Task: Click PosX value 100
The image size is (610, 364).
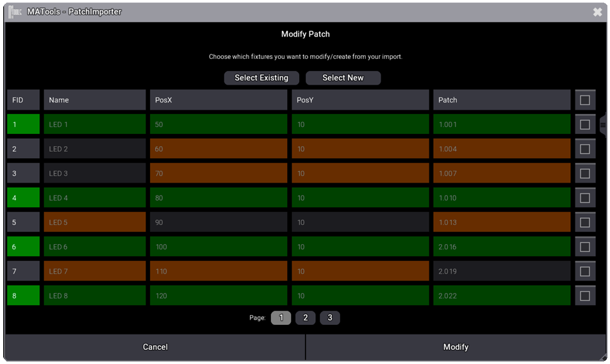Action: click(x=218, y=247)
